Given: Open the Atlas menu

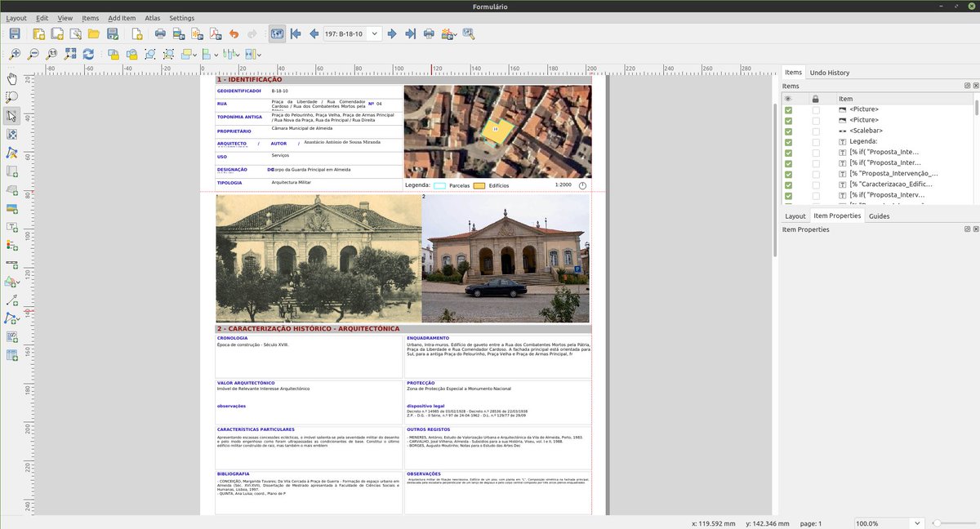Looking at the screenshot, I should [153, 18].
